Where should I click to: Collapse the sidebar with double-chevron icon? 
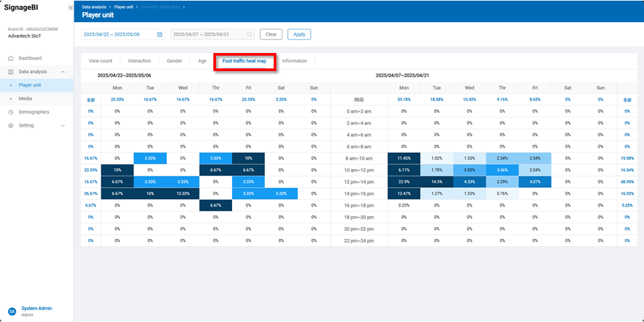pyautogui.click(x=70, y=7)
